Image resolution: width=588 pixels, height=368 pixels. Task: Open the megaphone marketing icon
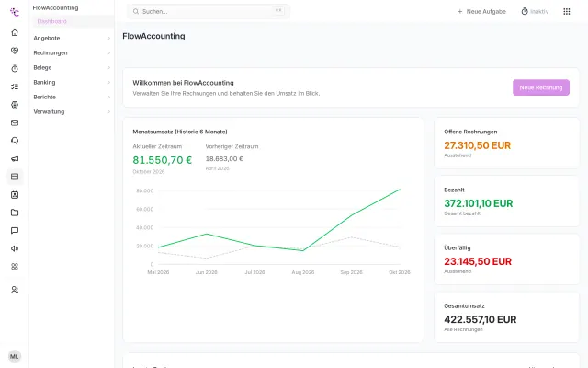[15, 159]
